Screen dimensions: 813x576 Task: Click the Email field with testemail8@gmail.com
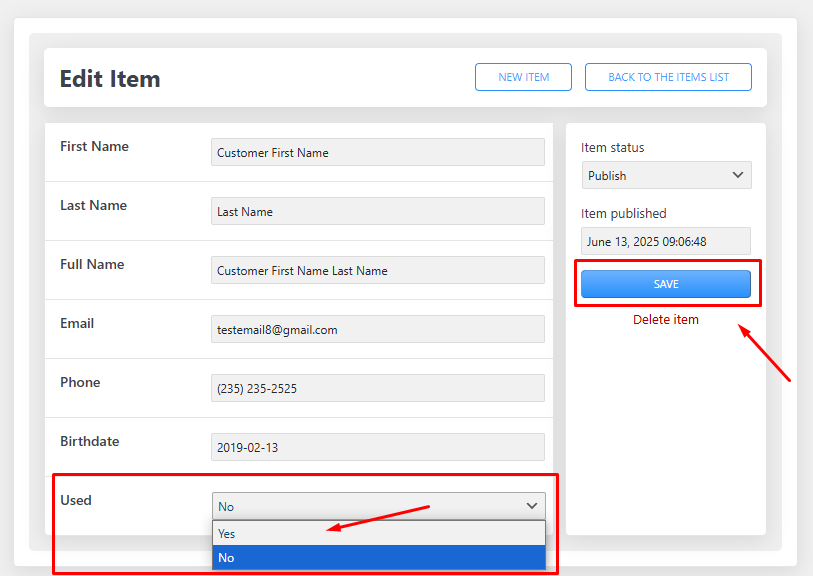pos(377,330)
